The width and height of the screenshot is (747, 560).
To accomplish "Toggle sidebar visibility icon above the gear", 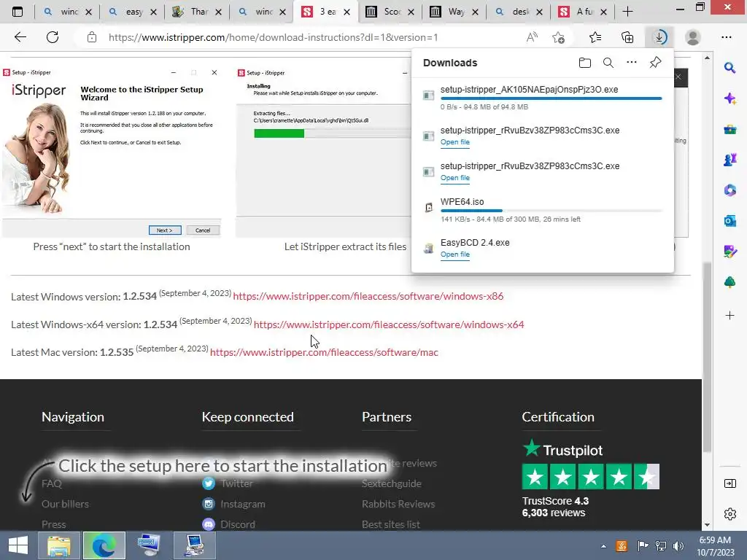I will point(729,484).
